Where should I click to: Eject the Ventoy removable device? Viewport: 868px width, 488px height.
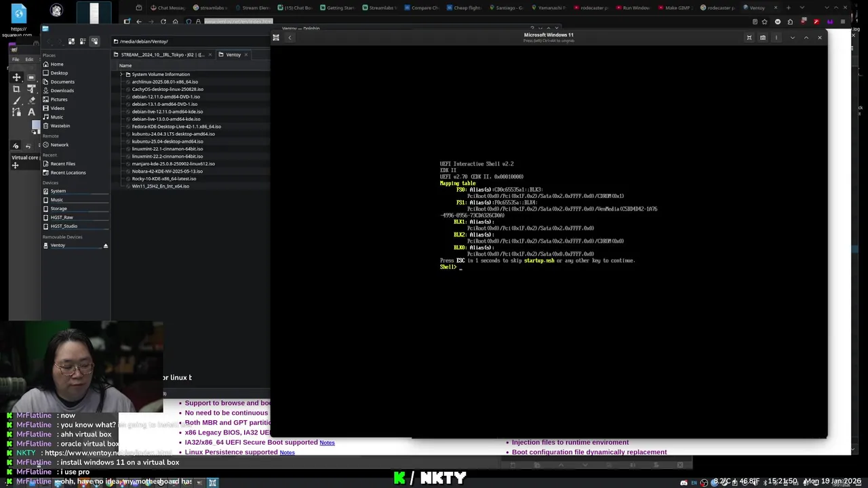pos(105,245)
